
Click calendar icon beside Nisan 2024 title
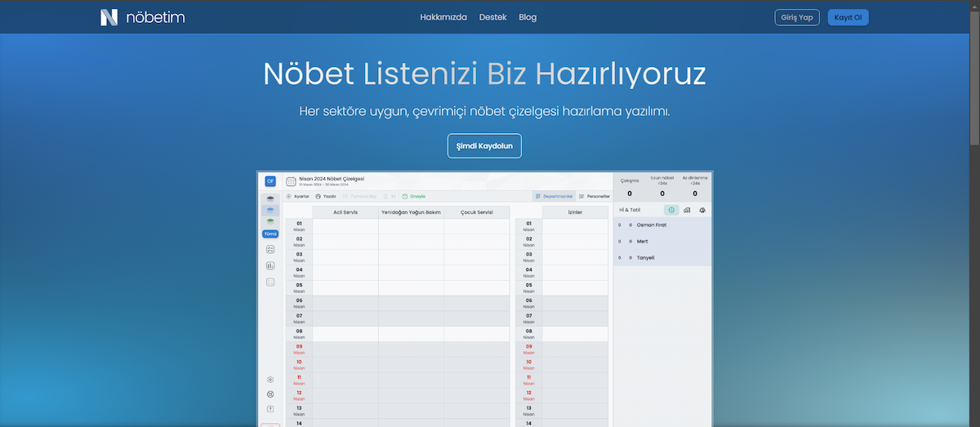coord(291,181)
